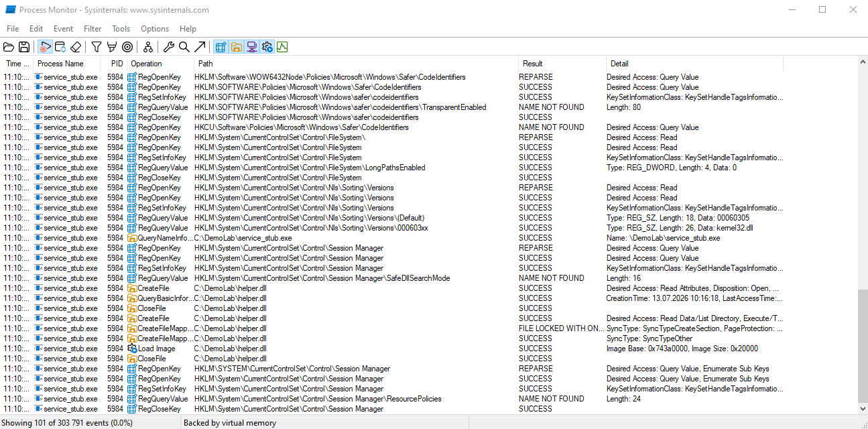Select path ending in SafeDllSearchMode
Screen dimensions: 868x429
(322, 278)
